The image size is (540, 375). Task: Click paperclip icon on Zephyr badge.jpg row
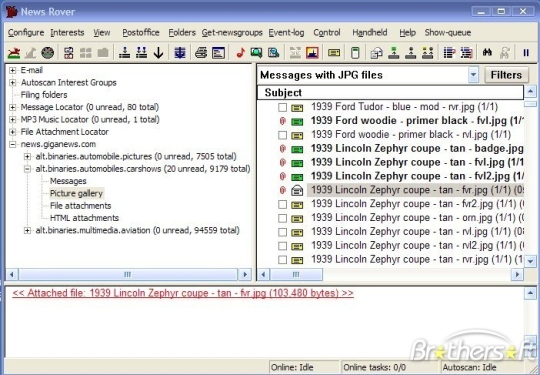[282, 149]
